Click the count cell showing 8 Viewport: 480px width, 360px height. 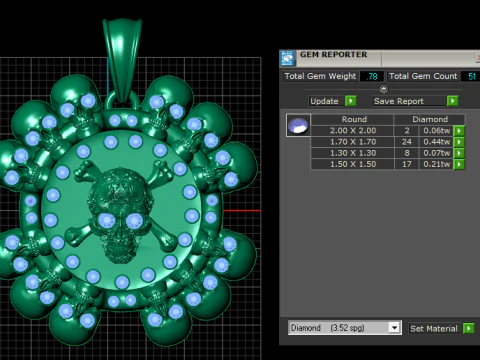pos(406,153)
